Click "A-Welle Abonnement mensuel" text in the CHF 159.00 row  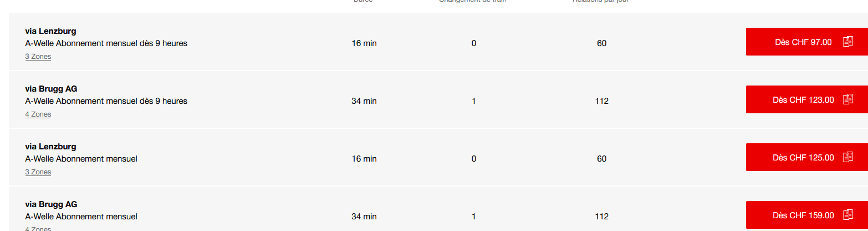[81, 217]
